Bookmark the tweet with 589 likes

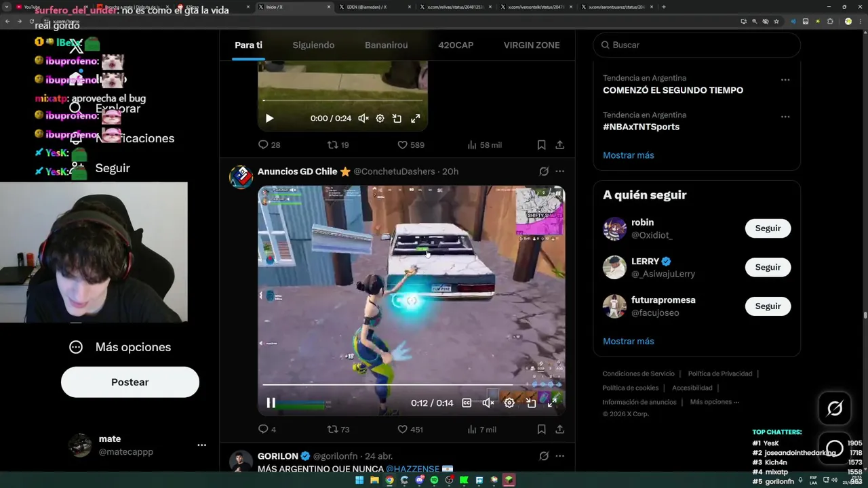pyautogui.click(x=541, y=145)
